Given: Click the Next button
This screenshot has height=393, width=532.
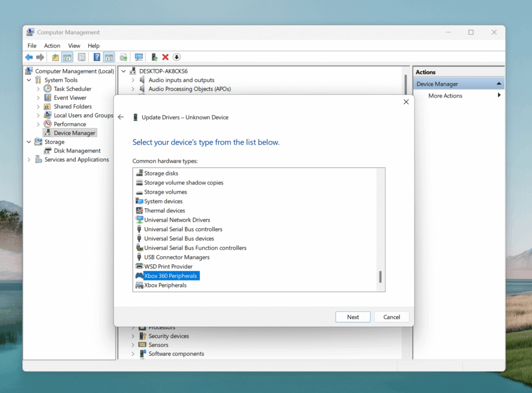Looking at the screenshot, I should 353,317.
